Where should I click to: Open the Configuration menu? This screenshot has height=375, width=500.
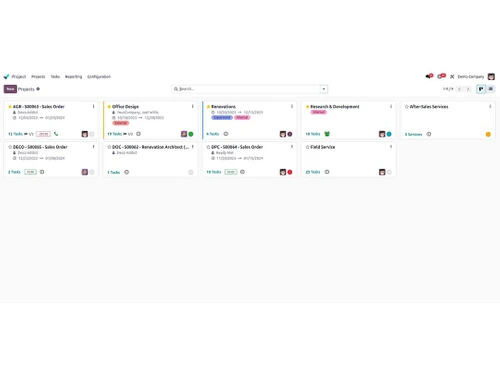(x=99, y=77)
